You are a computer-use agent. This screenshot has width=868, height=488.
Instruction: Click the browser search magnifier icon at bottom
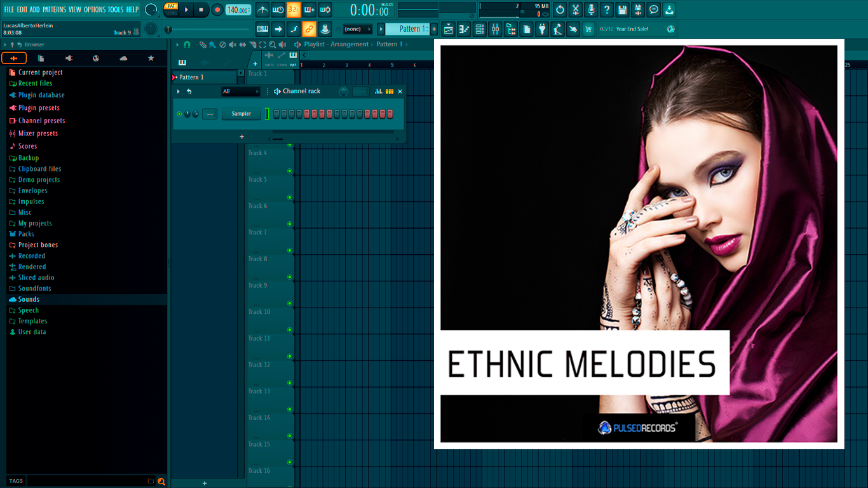(161, 481)
